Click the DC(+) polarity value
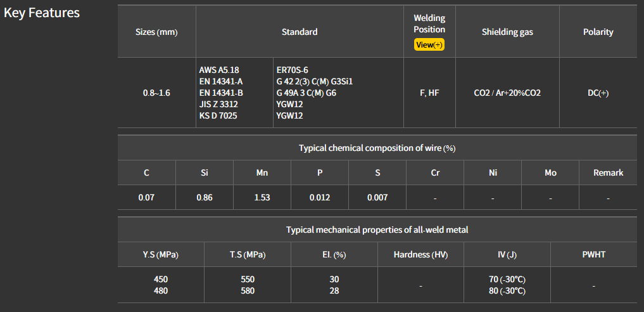 tap(598, 93)
